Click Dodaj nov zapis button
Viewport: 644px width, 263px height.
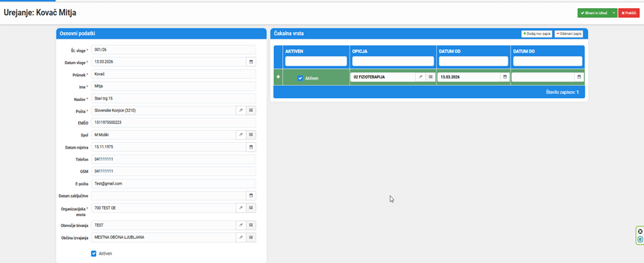[x=536, y=33]
